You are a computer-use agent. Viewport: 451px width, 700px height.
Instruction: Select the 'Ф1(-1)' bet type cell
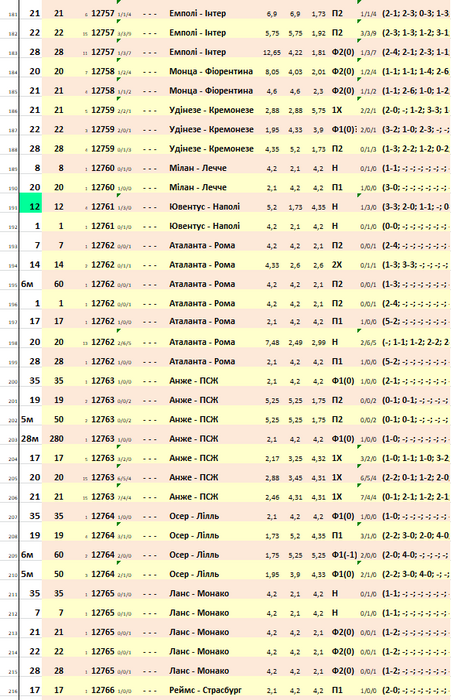(344, 555)
